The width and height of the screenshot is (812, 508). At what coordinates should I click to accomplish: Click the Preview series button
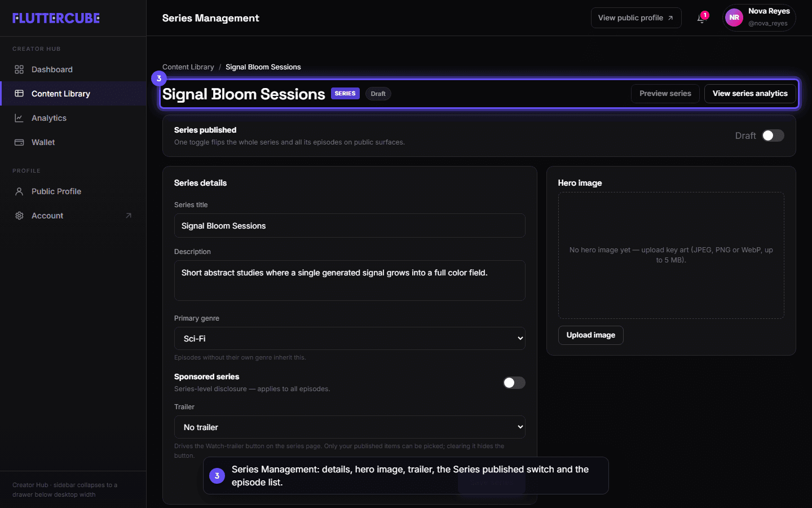pos(665,94)
